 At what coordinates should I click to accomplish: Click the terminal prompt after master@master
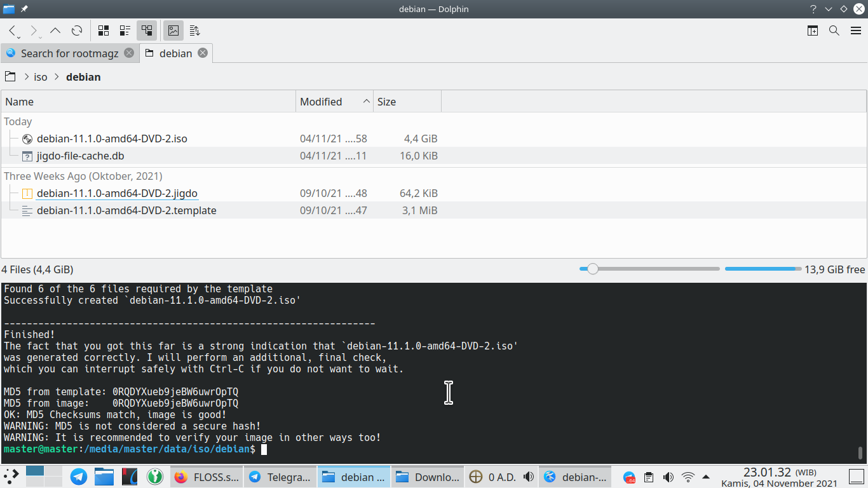point(264,449)
